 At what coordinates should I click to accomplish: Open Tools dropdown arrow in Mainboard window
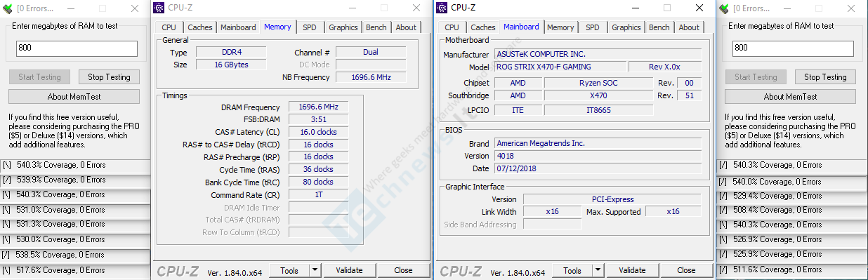pyautogui.click(x=597, y=270)
